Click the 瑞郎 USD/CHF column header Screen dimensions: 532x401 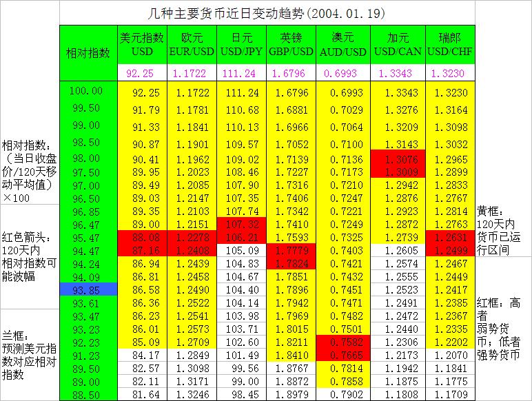click(x=450, y=45)
